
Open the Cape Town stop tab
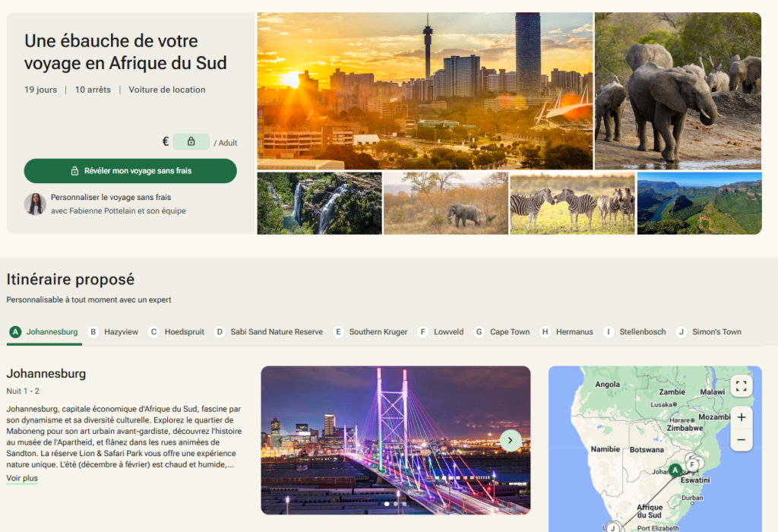pyautogui.click(x=501, y=332)
